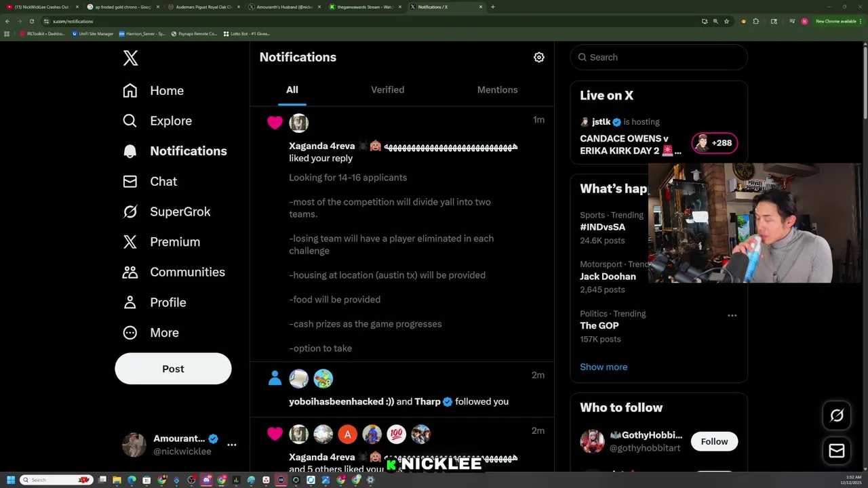Bookmark this page with star icon

point(726,21)
